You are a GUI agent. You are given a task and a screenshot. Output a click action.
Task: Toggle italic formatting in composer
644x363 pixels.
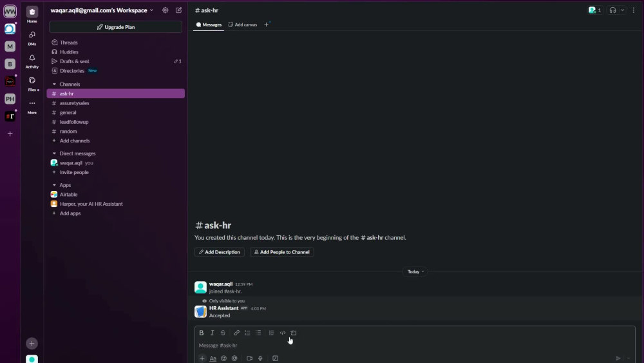point(212,333)
